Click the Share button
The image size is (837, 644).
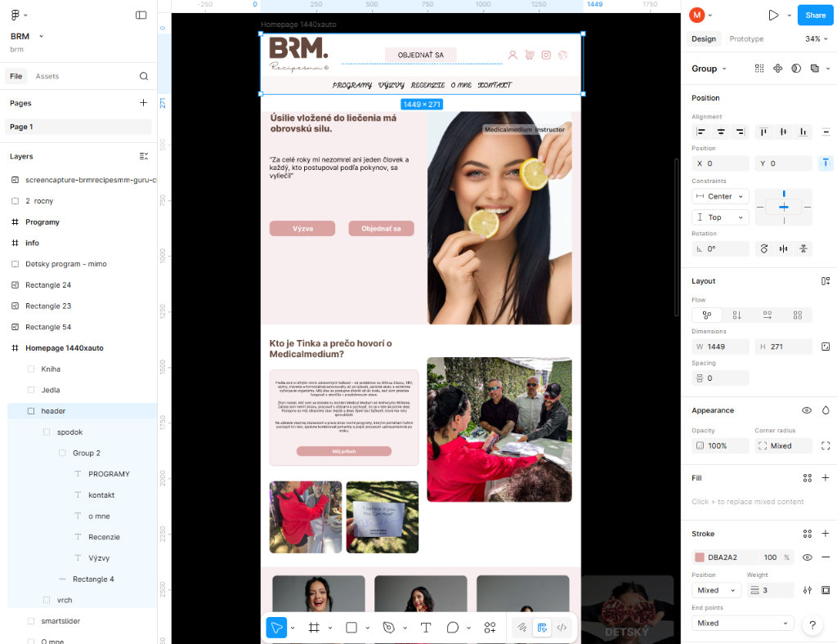click(x=815, y=15)
